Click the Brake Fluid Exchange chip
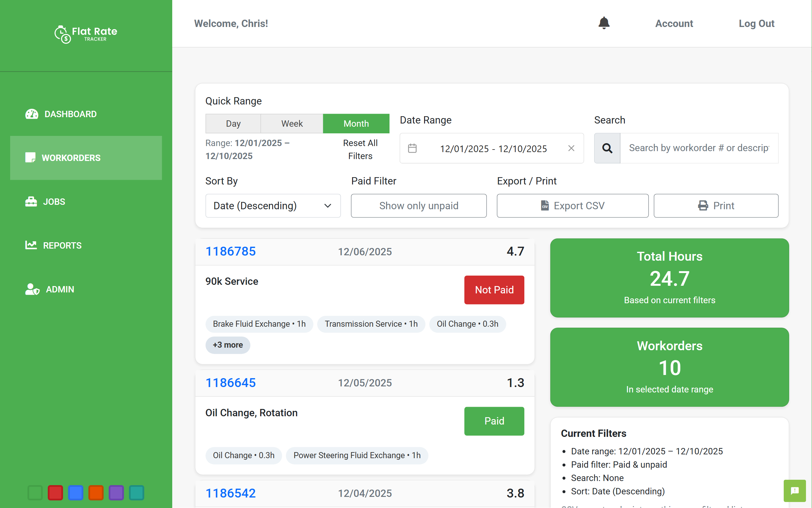Viewport: 812px width, 508px height. [x=259, y=324]
